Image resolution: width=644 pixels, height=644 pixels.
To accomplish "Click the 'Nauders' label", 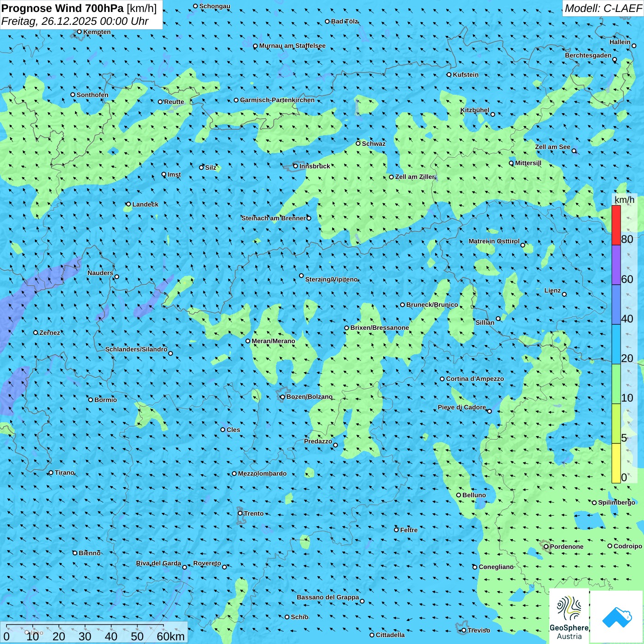I will [100, 273].
